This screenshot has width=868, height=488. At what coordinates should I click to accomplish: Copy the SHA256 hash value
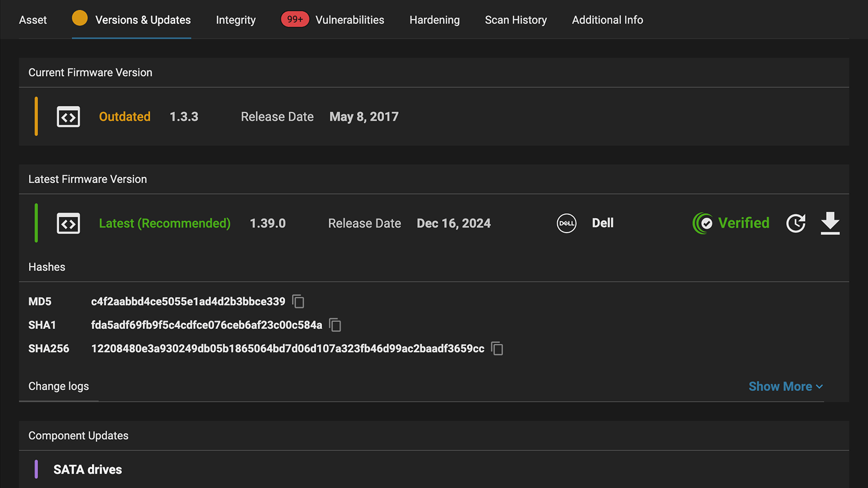(497, 349)
